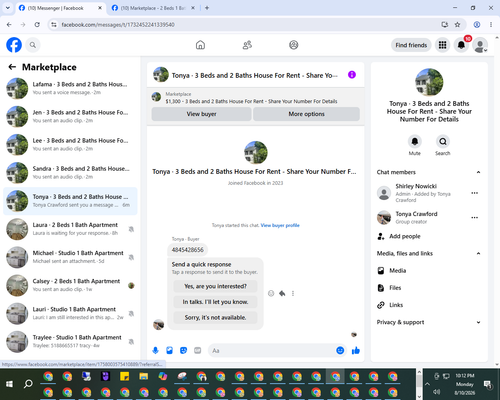Click the purple conversation info icon
Viewport: 500px width, 400px height.
click(x=352, y=75)
